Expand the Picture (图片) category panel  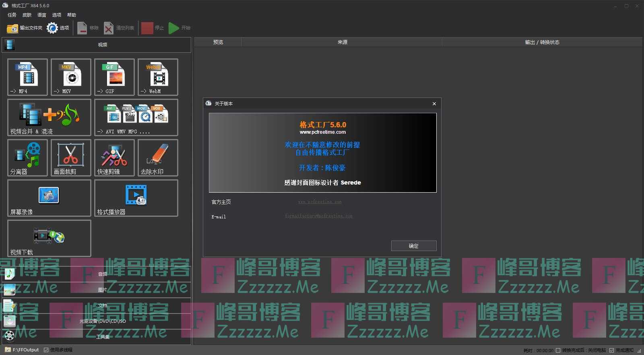point(102,290)
